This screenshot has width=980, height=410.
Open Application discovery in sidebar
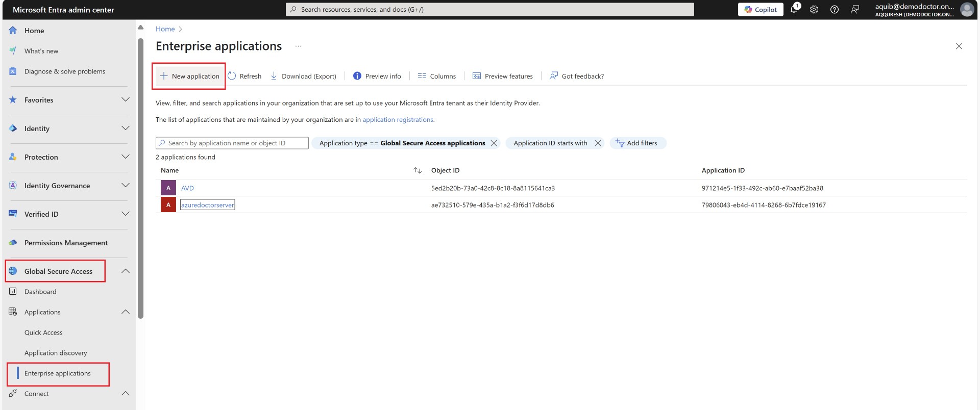56,353
